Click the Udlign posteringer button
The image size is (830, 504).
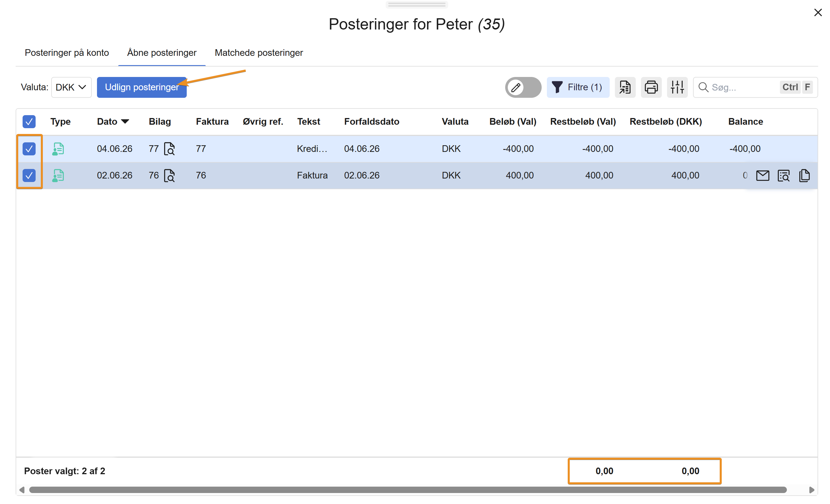pos(142,87)
